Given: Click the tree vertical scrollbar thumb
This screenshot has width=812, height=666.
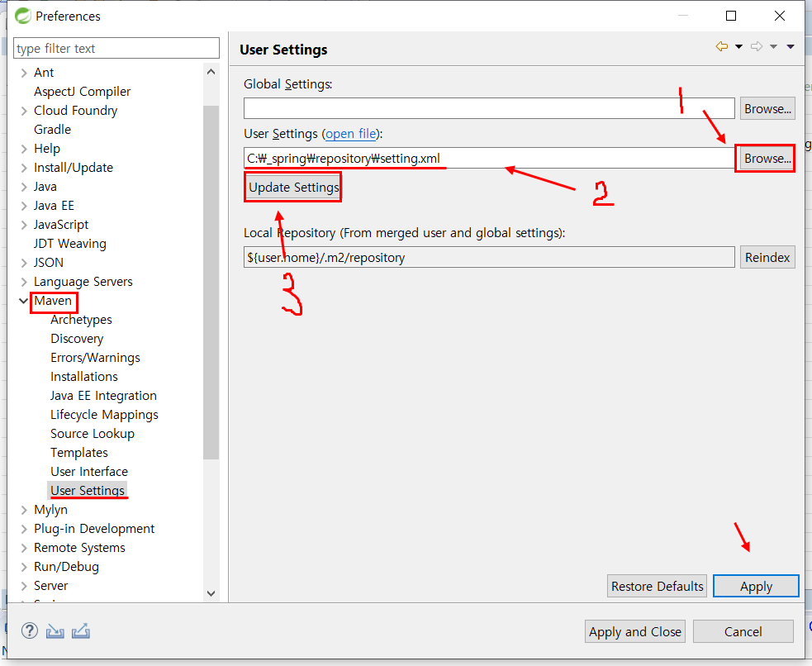Looking at the screenshot, I should click(211, 283).
